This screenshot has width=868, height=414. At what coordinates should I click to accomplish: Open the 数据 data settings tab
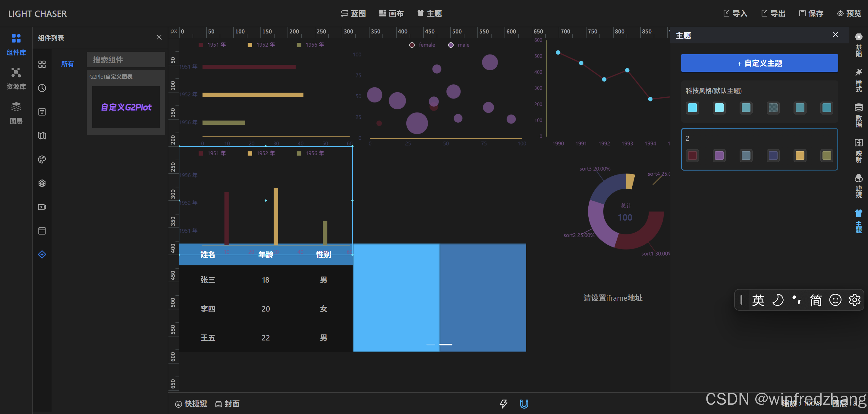point(858,115)
